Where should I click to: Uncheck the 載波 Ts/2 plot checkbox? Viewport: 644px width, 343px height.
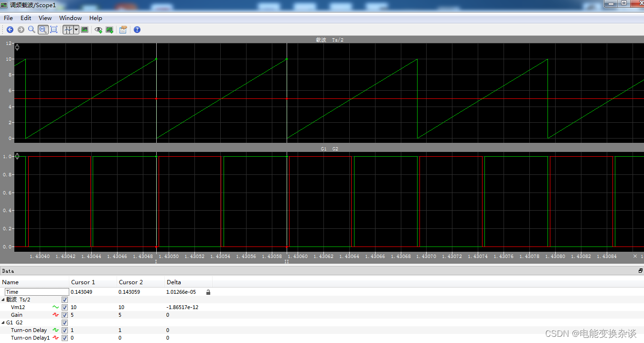point(64,300)
